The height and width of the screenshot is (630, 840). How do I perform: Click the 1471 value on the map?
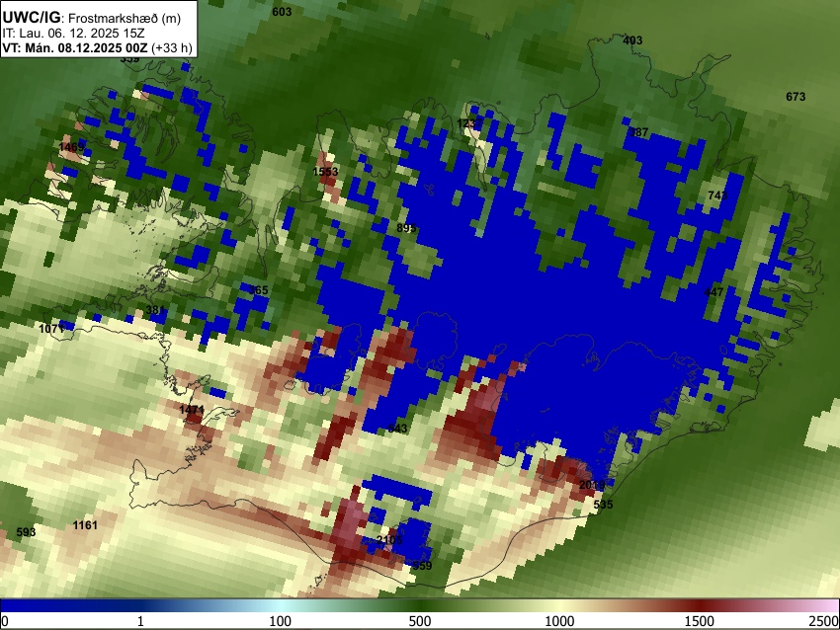pos(192,410)
